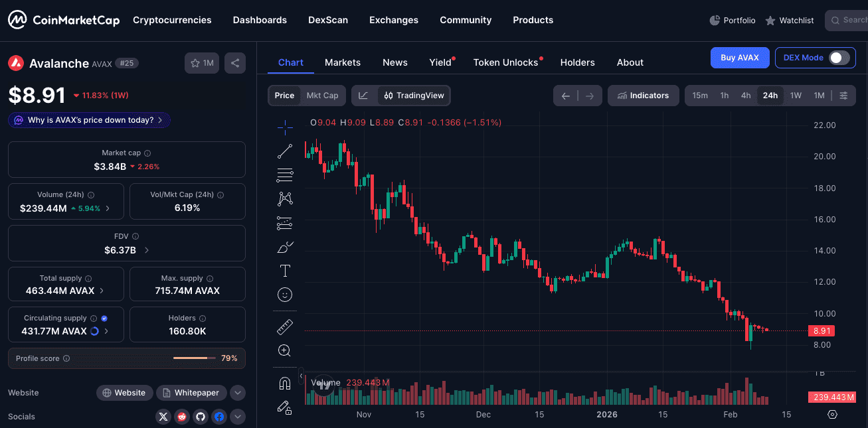Open AVAX GitHub social link
The width and height of the screenshot is (868, 428).
coord(201,417)
